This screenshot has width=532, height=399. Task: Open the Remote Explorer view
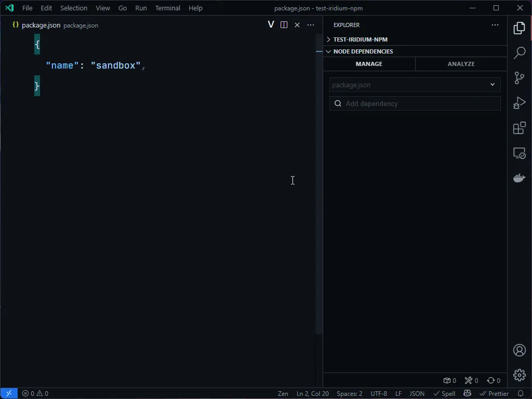[519, 153]
